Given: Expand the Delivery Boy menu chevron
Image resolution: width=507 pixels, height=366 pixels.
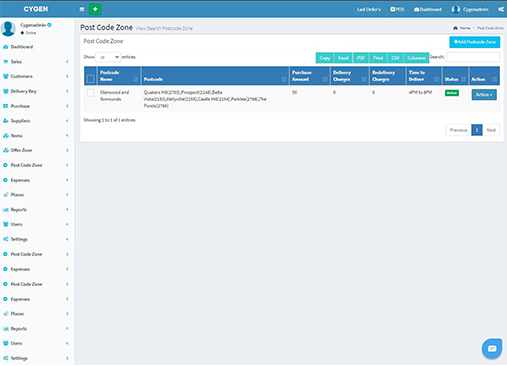Looking at the screenshot, I should point(67,91).
